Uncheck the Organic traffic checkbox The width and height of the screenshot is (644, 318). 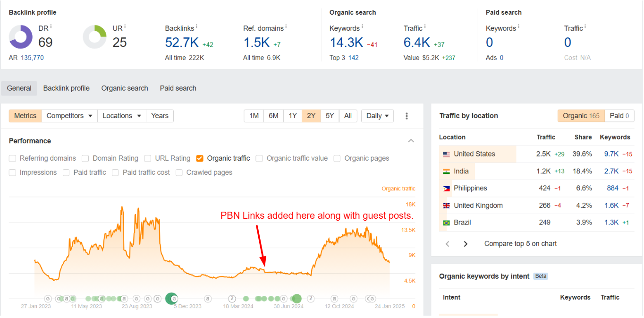tap(200, 158)
